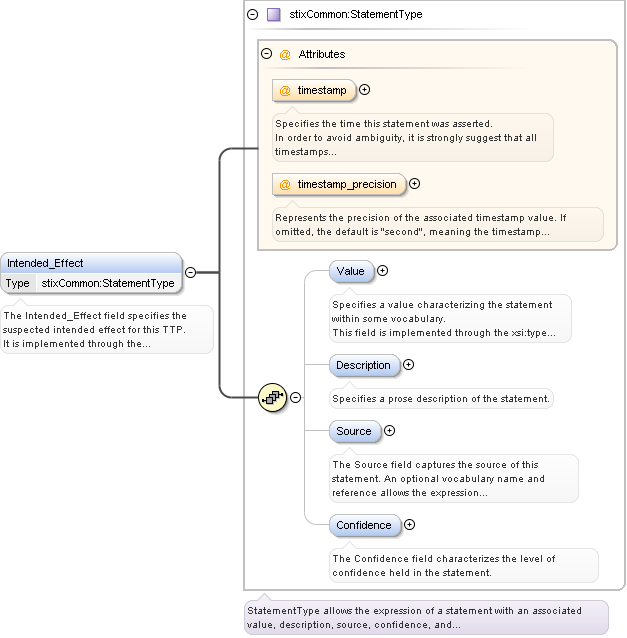Viewport: 627px width, 638px height.
Task: Collapse the Attributes group
Action: click(266, 54)
